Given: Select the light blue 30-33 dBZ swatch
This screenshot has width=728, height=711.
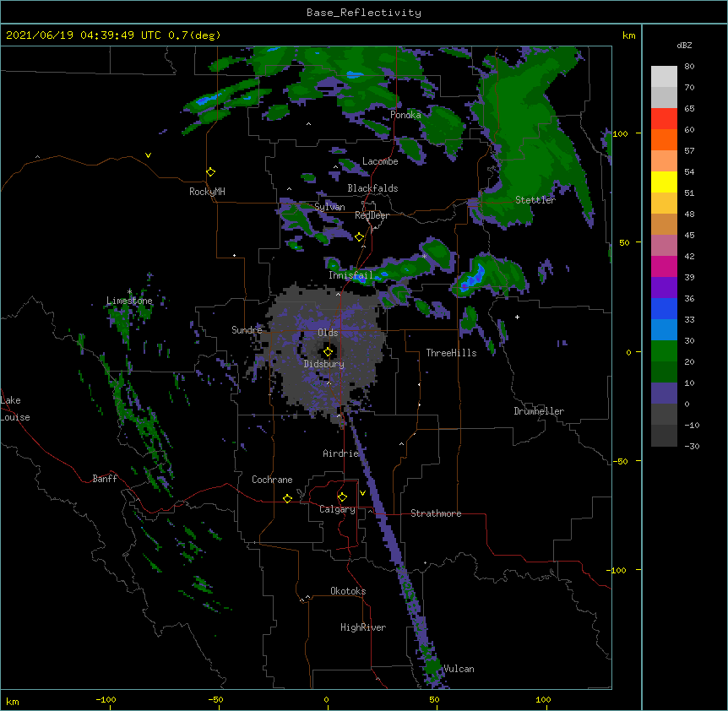Looking at the screenshot, I should [x=664, y=330].
